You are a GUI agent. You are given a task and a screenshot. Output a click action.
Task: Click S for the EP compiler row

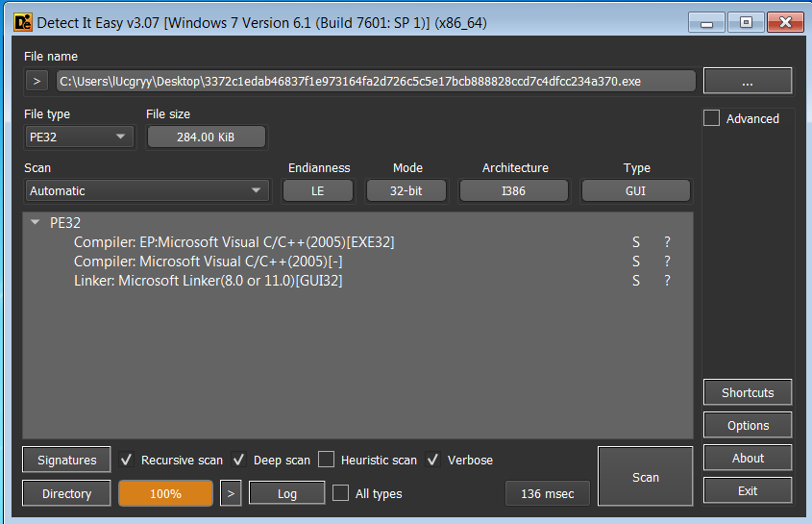pyautogui.click(x=636, y=242)
